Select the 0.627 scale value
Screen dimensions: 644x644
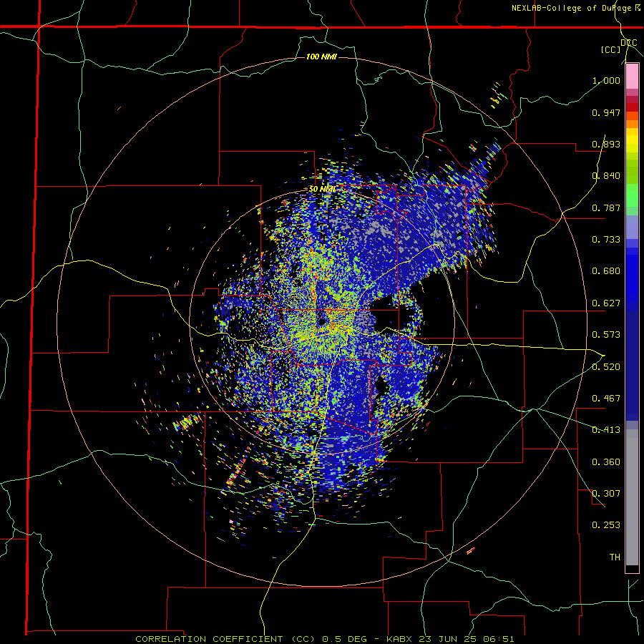(x=606, y=303)
